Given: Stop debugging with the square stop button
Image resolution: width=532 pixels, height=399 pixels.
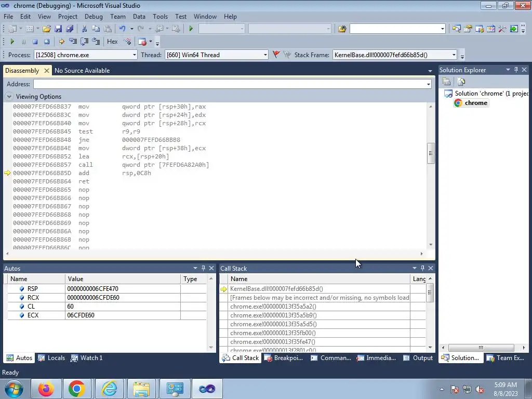Looking at the screenshot, I should (35, 42).
